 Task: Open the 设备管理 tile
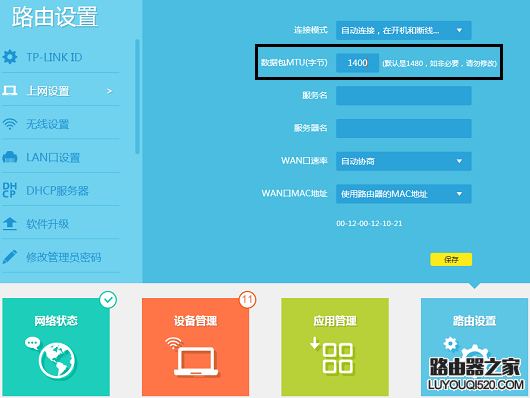click(195, 347)
